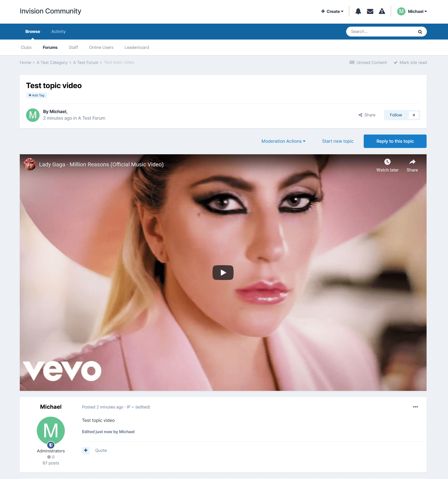This screenshot has height=479, width=448.
Task: Click Edited just now by Michael text
Action: [108, 432]
